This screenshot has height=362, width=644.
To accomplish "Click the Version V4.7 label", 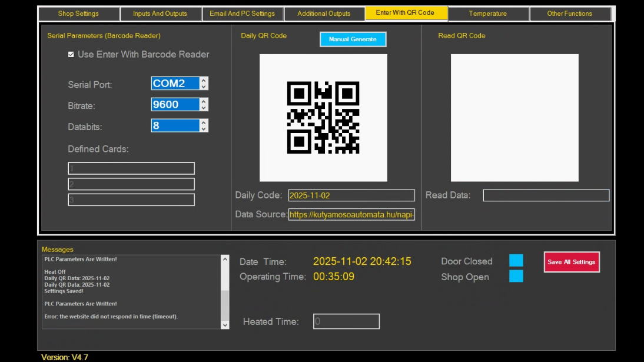I will click(x=65, y=357).
